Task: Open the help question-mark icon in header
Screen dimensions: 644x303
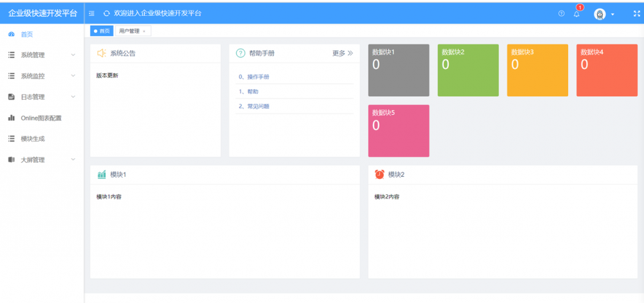Action: pyautogui.click(x=562, y=14)
